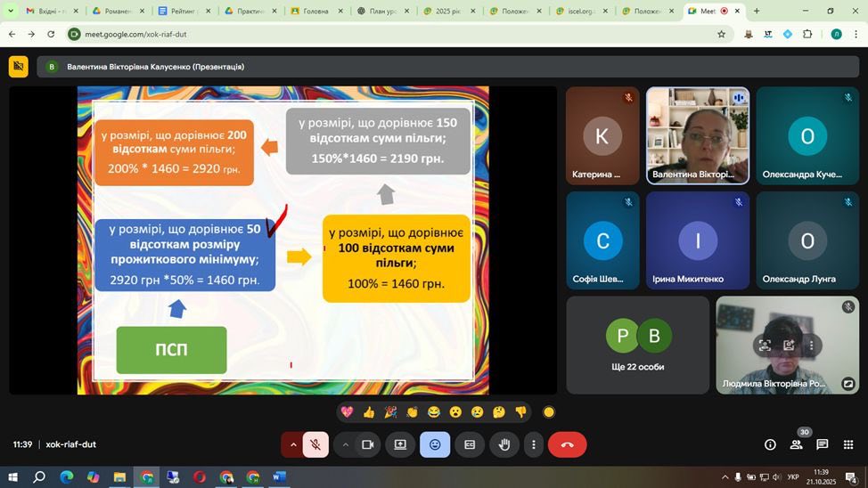
Task: Send the heart reaction
Action: [347, 412]
